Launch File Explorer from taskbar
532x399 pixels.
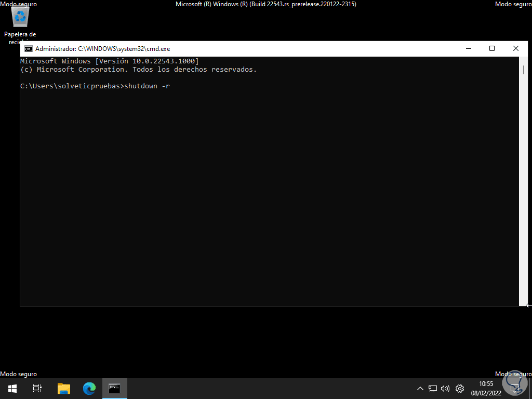(64, 389)
